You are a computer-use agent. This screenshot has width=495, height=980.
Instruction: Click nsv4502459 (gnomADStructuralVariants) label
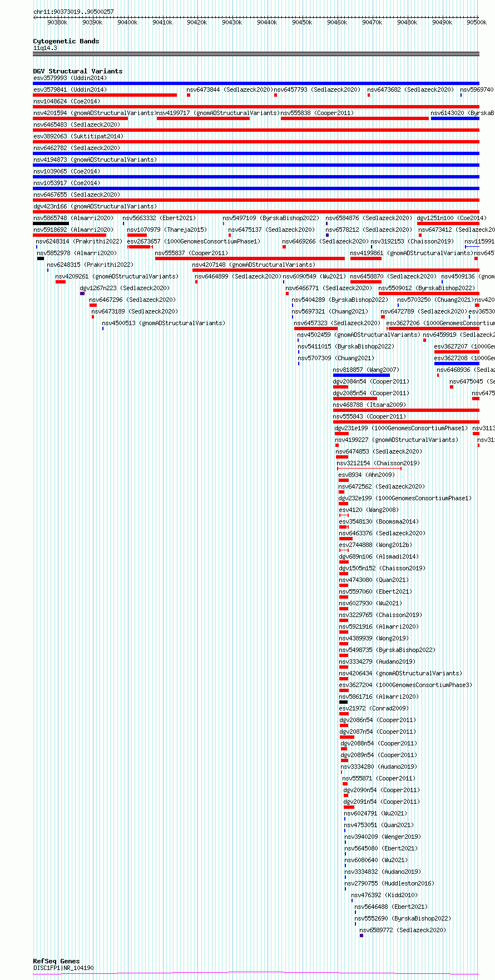point(359,335)
